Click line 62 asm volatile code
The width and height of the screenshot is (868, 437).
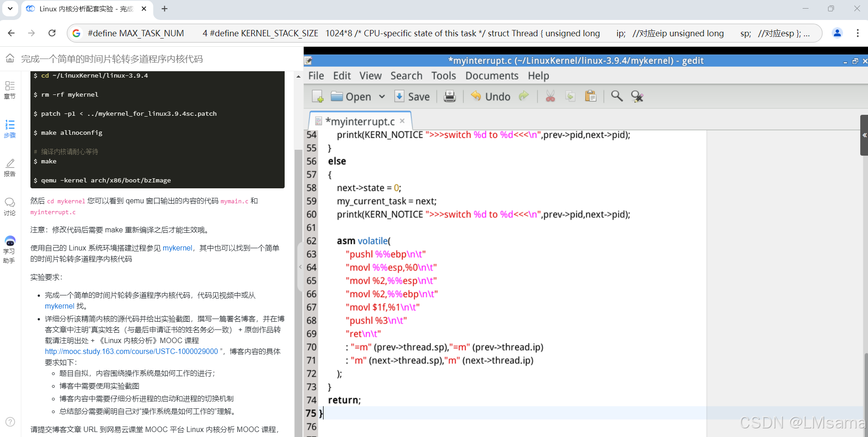(x=363, y=241)
